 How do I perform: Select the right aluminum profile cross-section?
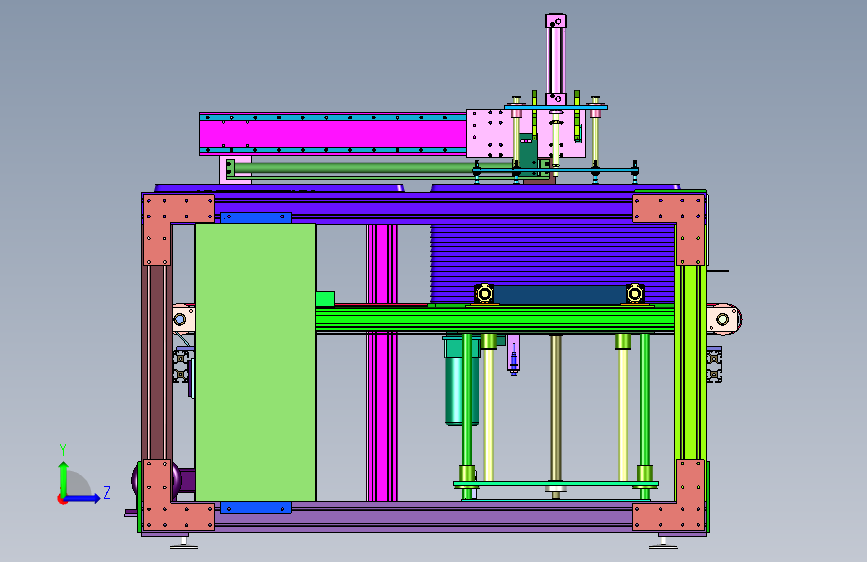714,365
